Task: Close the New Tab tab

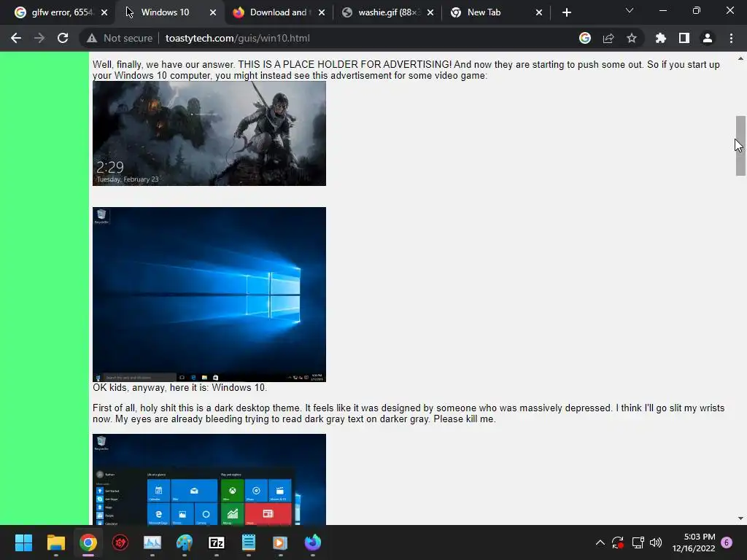Action: 539,12
